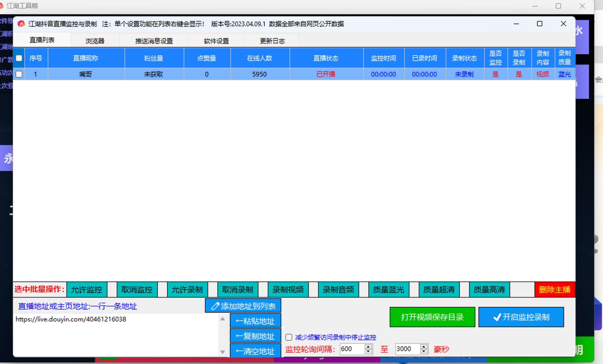Click the red 删除主播 button
The height and width of the screenshot is (364, 603).
(555, 290)
